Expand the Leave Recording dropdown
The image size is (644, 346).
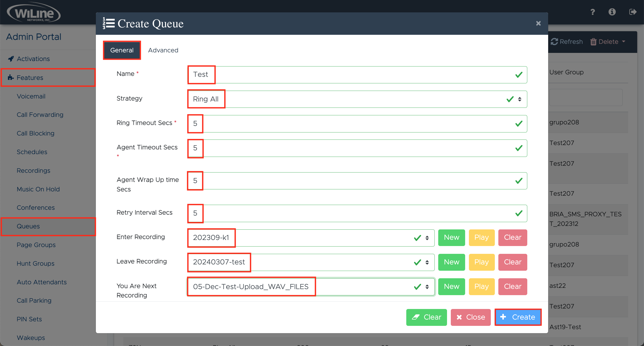(x=311, y=262)
